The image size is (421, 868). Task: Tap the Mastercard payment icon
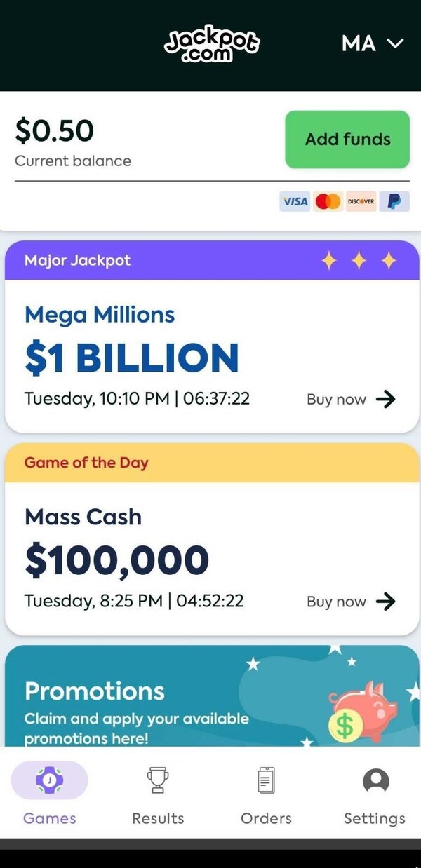(328, 202)
